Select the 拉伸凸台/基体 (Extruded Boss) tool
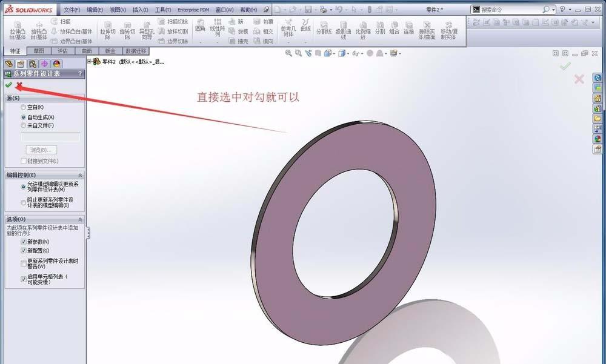 pyautogui.click(x=17, y=30)
